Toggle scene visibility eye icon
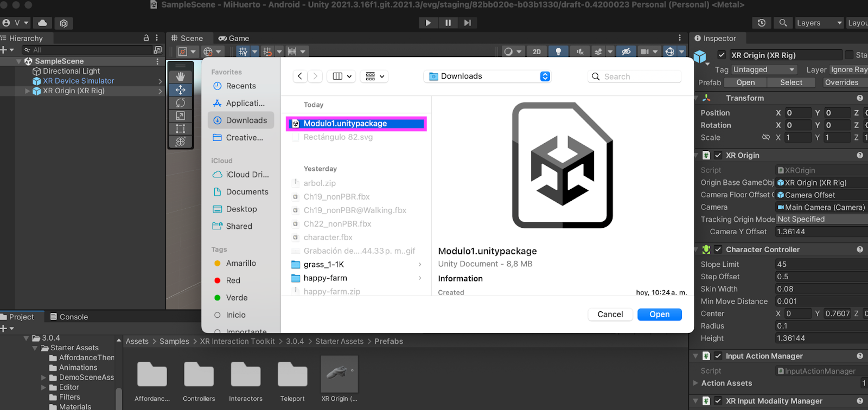Screen dimensions: 868x410 pos(626,52)
